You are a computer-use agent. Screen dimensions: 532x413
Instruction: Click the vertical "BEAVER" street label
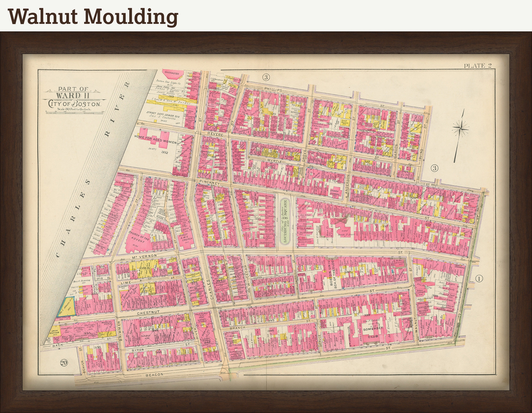tap(83, 367)
